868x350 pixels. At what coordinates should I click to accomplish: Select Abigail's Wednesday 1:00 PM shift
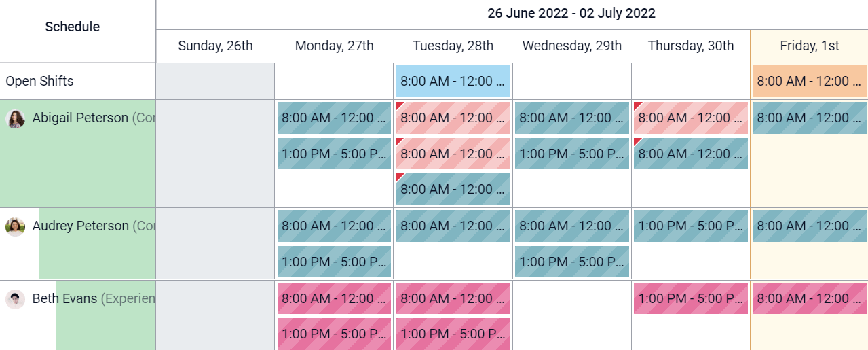coord(572,154)
